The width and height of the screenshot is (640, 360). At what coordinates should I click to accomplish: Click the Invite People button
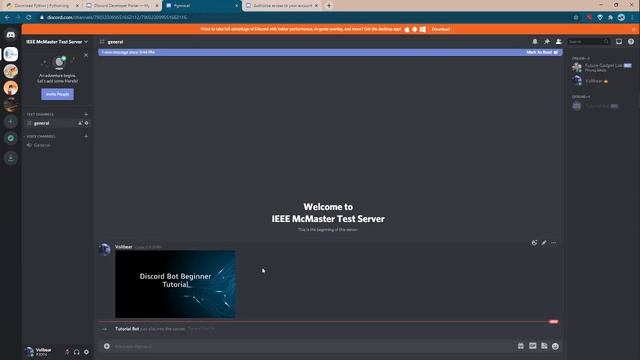[57, 94]
